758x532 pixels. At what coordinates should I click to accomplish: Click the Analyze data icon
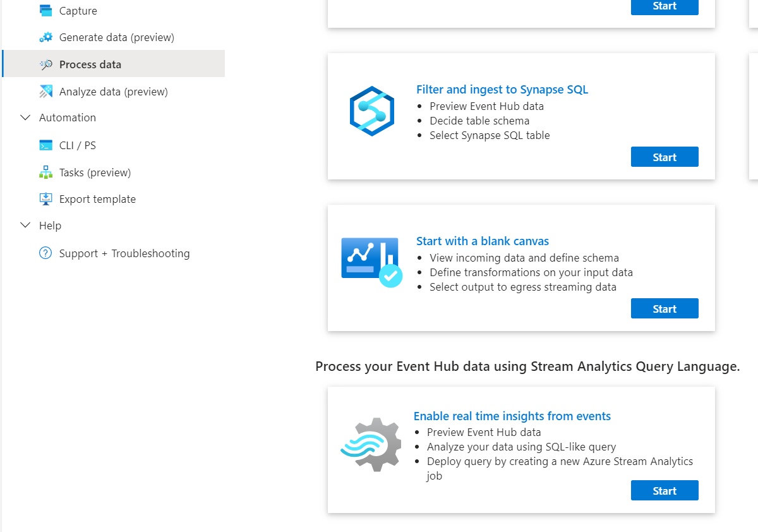coord(45,92)
